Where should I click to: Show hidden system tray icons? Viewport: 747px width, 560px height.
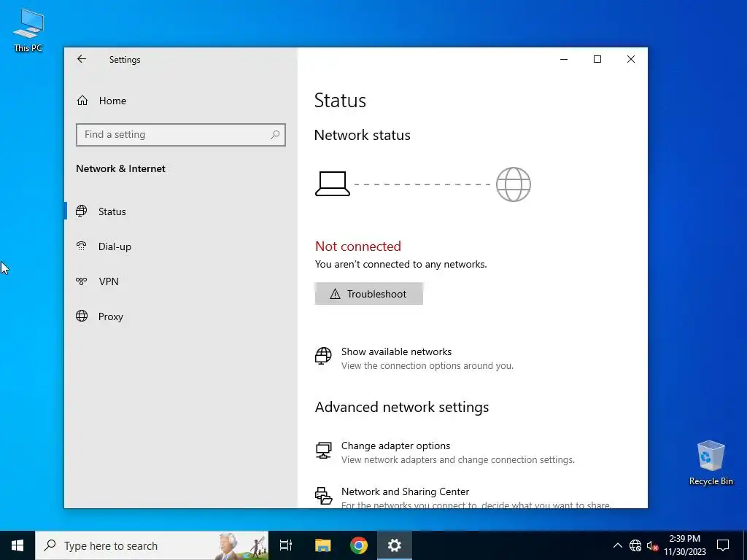point(617,545)
